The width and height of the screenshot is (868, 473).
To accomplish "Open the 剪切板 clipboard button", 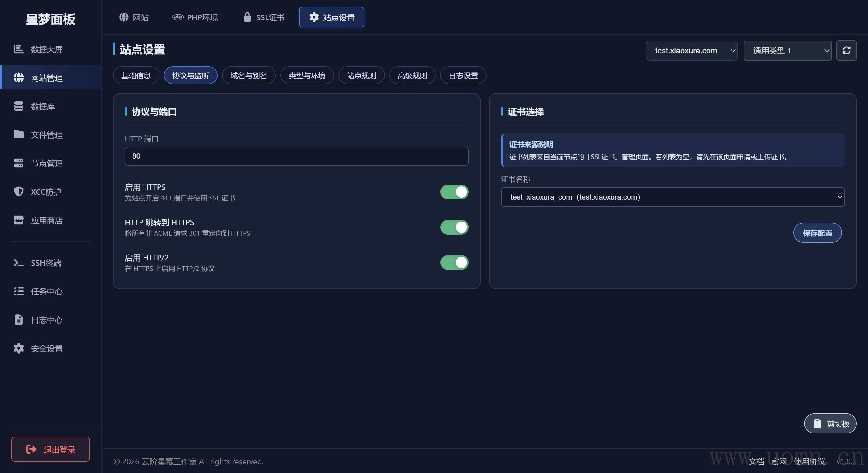I will click(830, 423).
